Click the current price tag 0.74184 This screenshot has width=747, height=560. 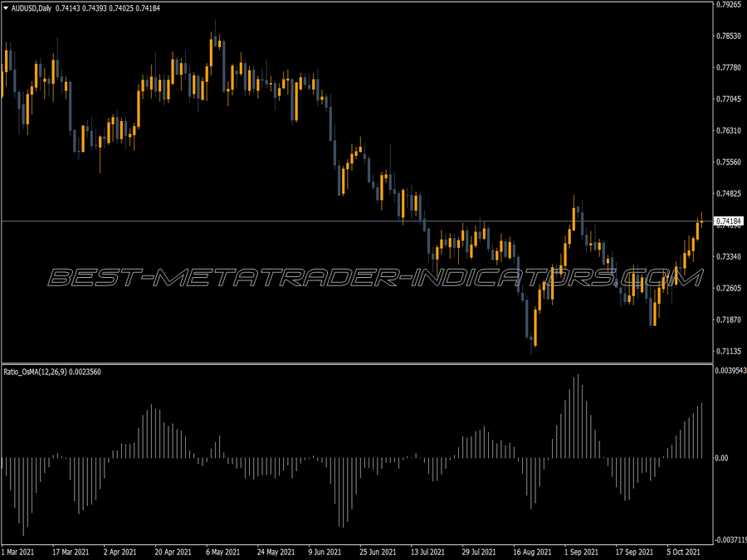(x=729, y=221)
